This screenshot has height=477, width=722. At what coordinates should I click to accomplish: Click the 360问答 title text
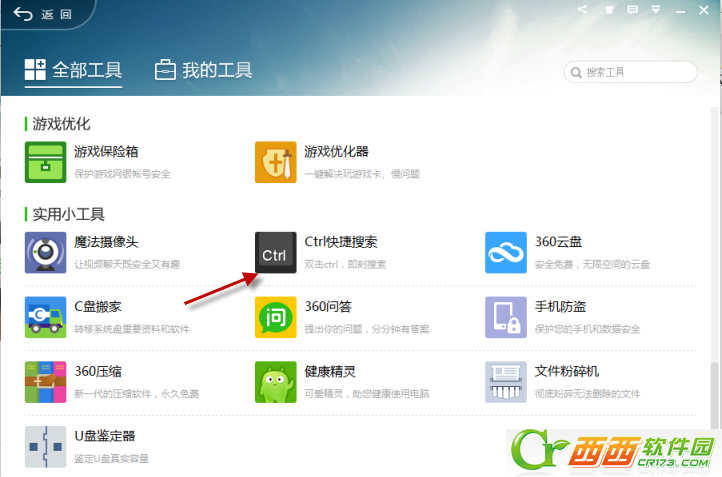[328, 307]
